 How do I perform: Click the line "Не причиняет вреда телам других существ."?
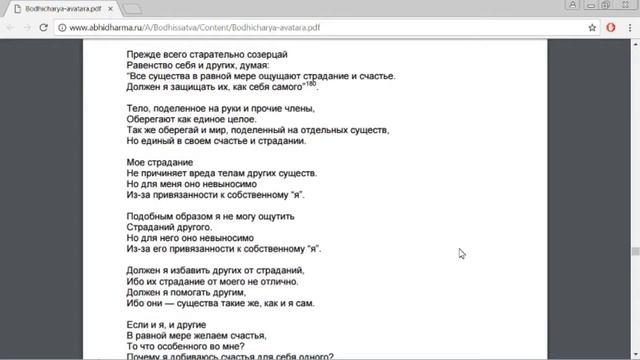[x=222, y=173]
